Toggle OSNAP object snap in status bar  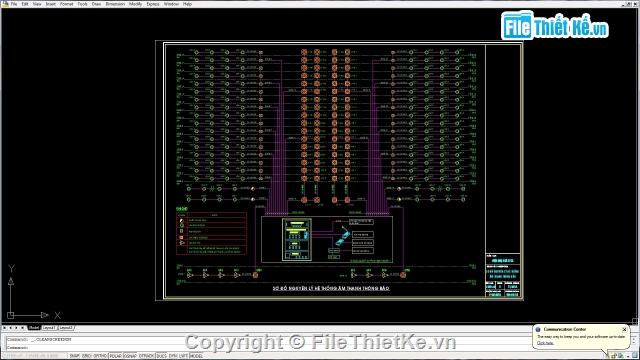click(x=130, y=356)
